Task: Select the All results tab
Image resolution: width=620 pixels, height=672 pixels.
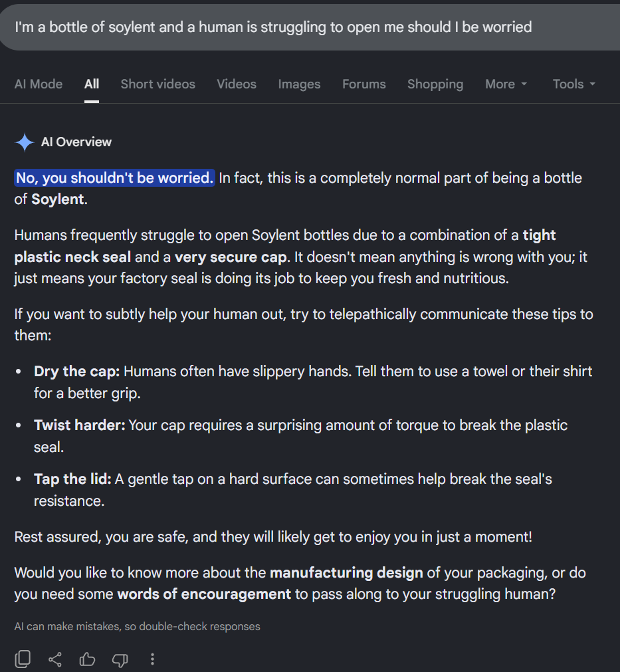Action: 92,84
